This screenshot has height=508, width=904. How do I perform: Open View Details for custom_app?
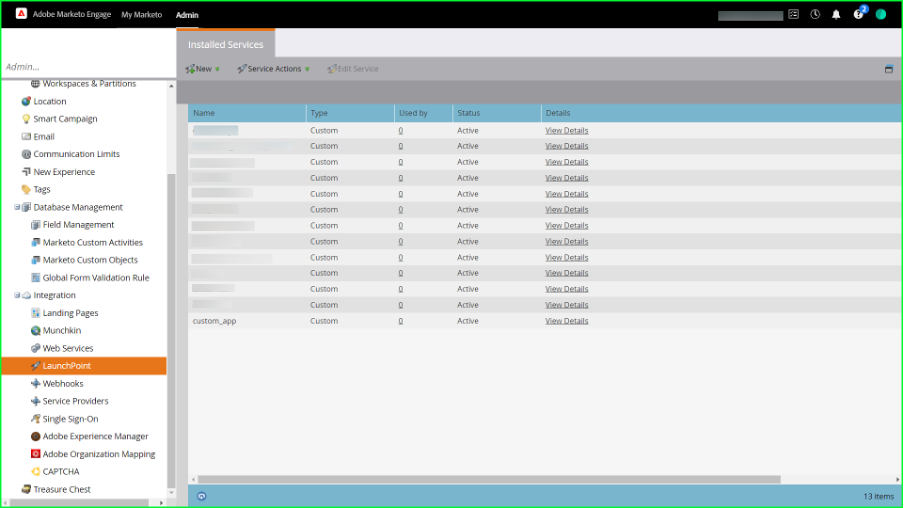(567, 321)
